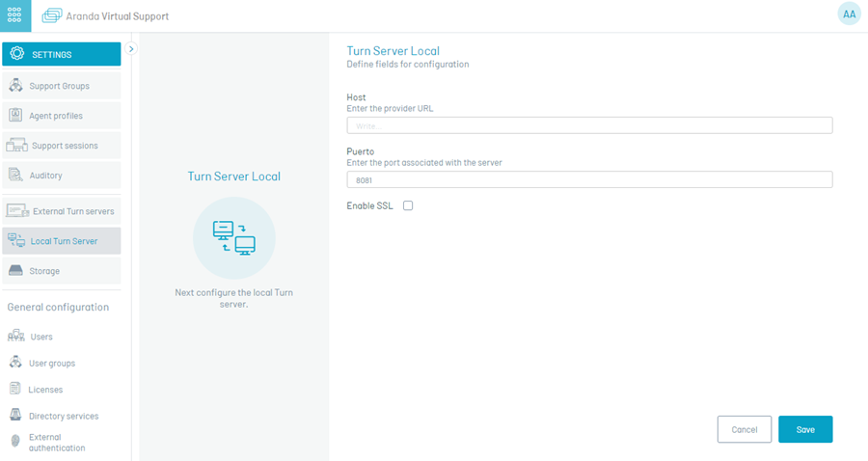This screenshot has width=868, height=461.
Task: Open External authentication fingerprint icon
Action: click(15, 441)
